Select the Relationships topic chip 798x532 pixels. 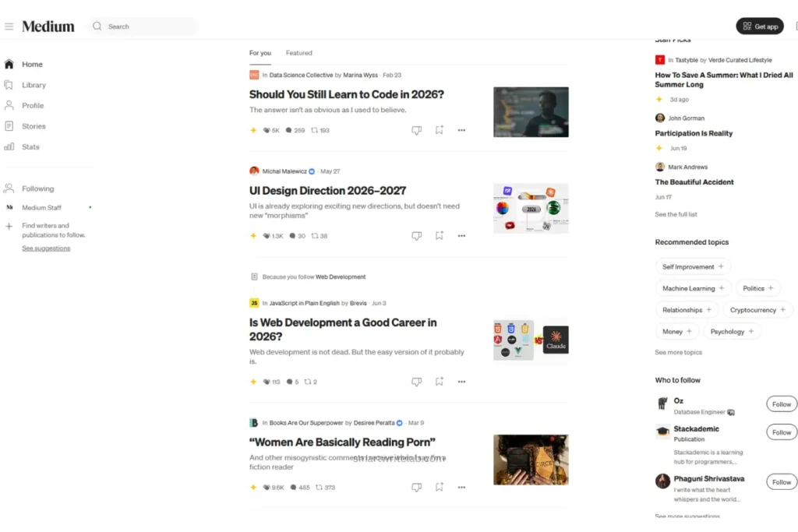(x=687, y=310)
